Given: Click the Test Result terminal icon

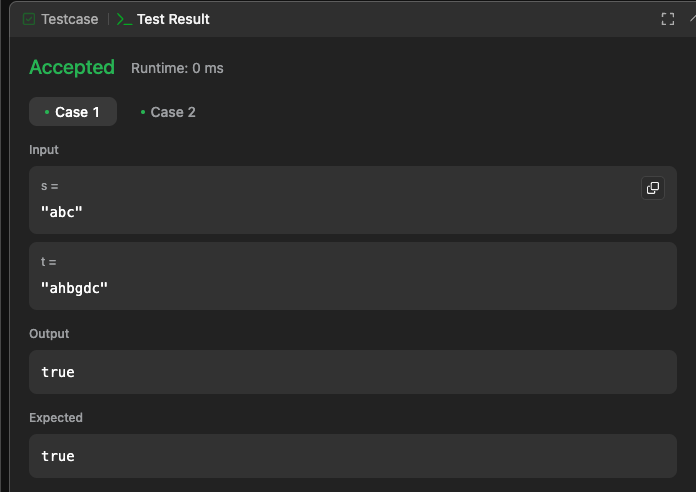Looking at the screenshot, I should click(124, 19).
